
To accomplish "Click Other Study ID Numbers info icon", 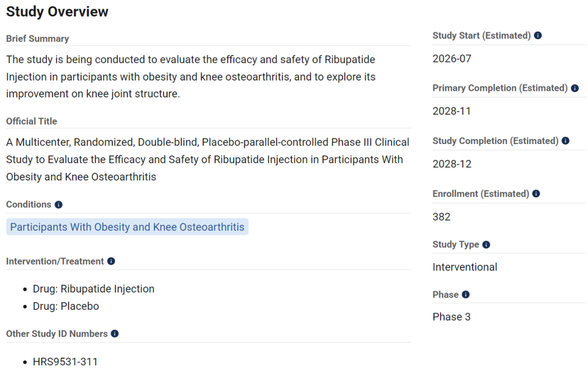I will click(x=115, y=333).
